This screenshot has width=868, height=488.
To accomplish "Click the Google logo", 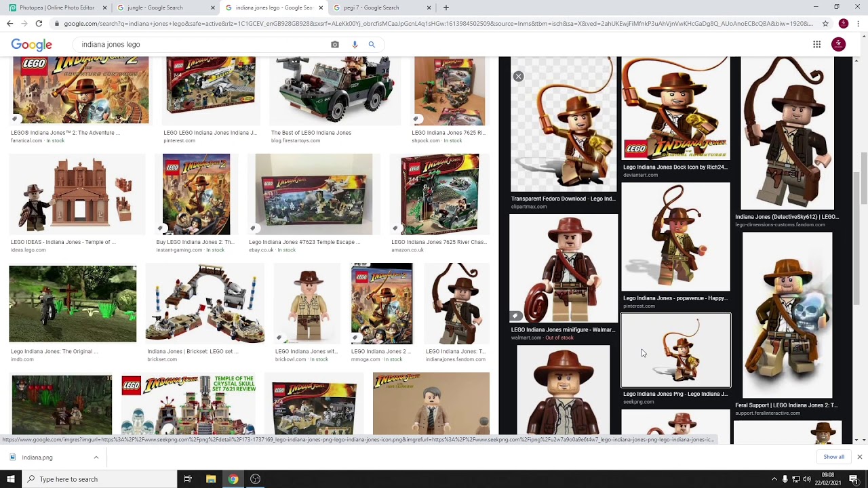I will (x=31, y=45).
